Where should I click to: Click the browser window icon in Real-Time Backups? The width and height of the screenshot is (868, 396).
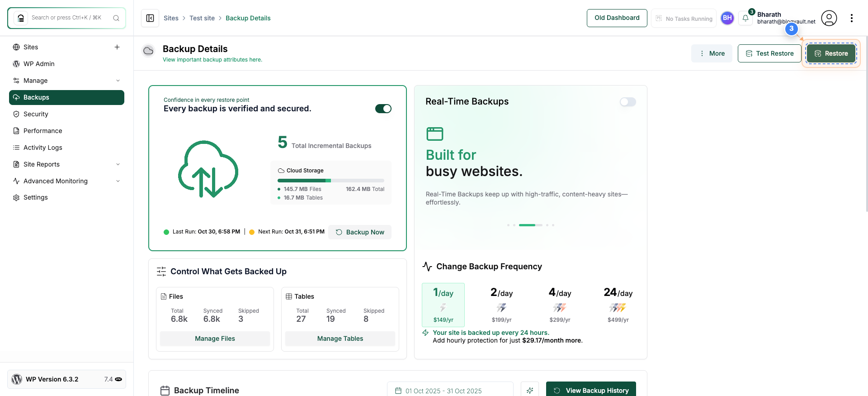point(435,134)
